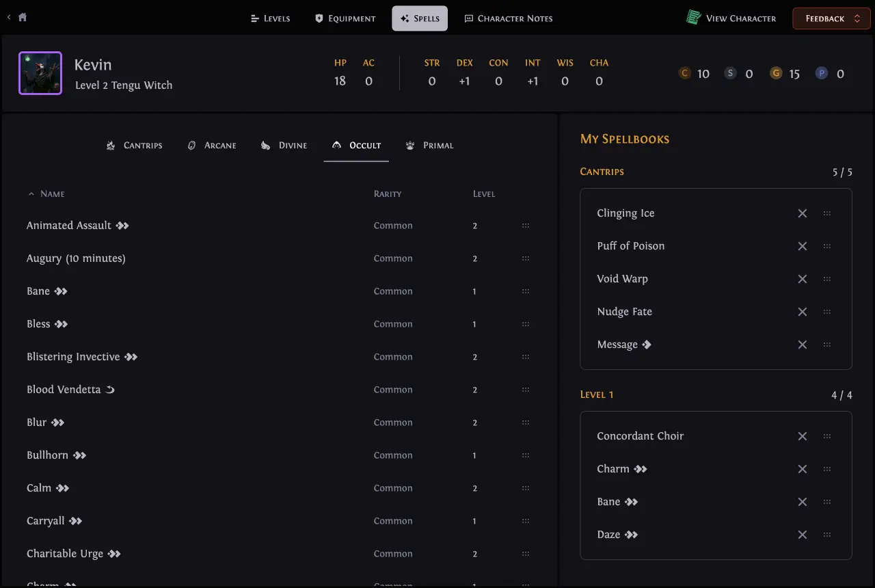Remove Concordant Choir from Level 1 spells
The image size is (875, 588).
[803, 436]
